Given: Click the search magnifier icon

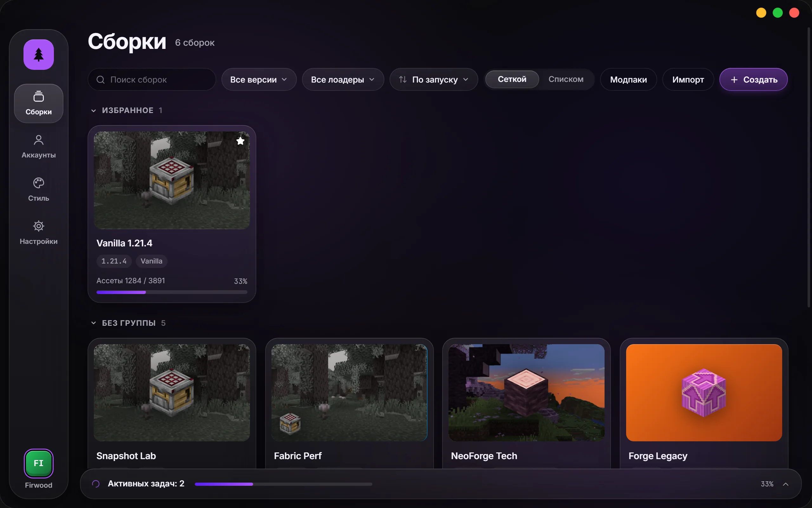Looking at the screenshot, I should click(100, 80).
